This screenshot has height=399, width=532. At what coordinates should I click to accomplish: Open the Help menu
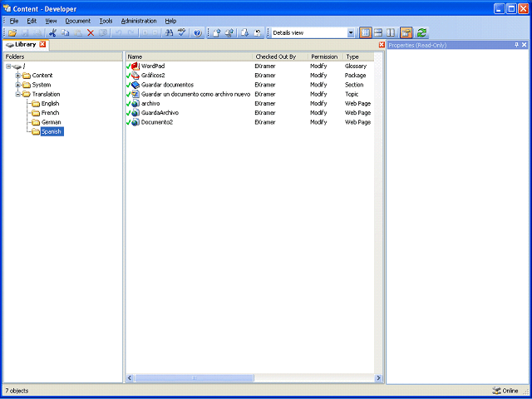pyautogui.click(x=170, y=21)
